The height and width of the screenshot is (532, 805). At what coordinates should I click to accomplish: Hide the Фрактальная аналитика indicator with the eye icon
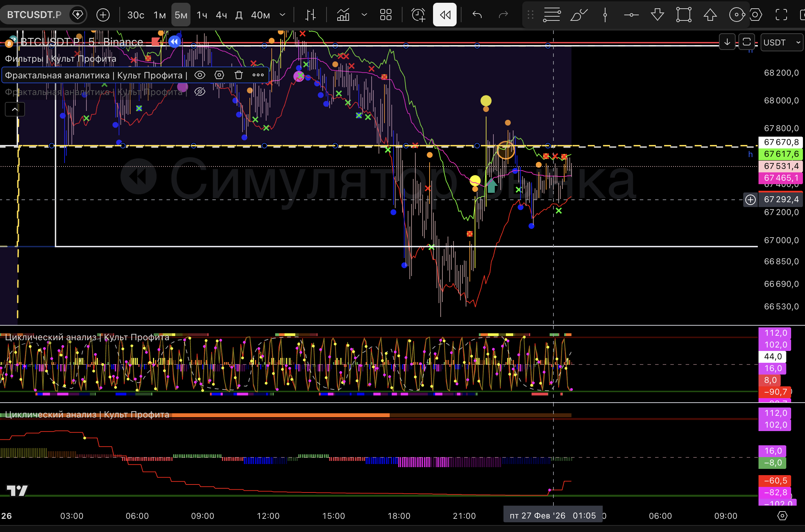click(200, 75)
